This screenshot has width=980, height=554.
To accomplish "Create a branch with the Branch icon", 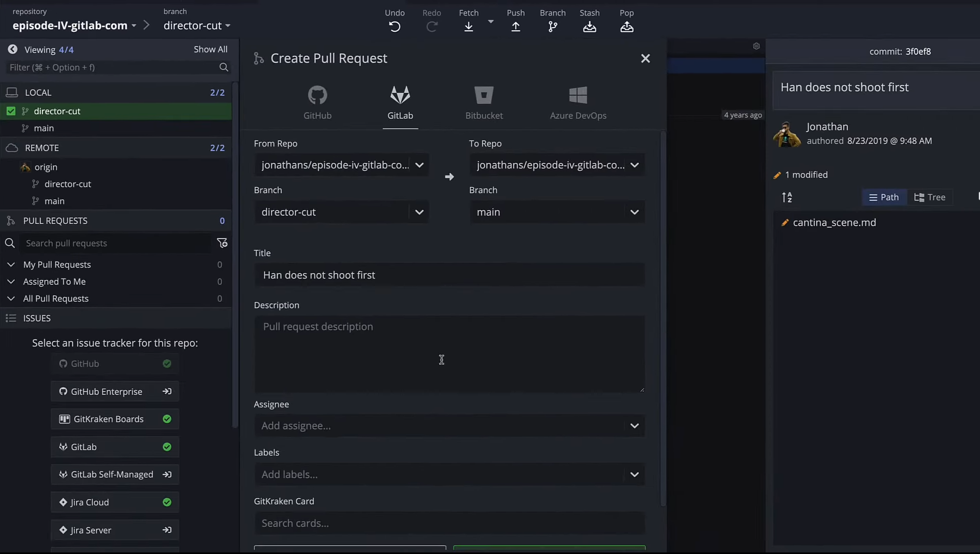I will [552, 27].
